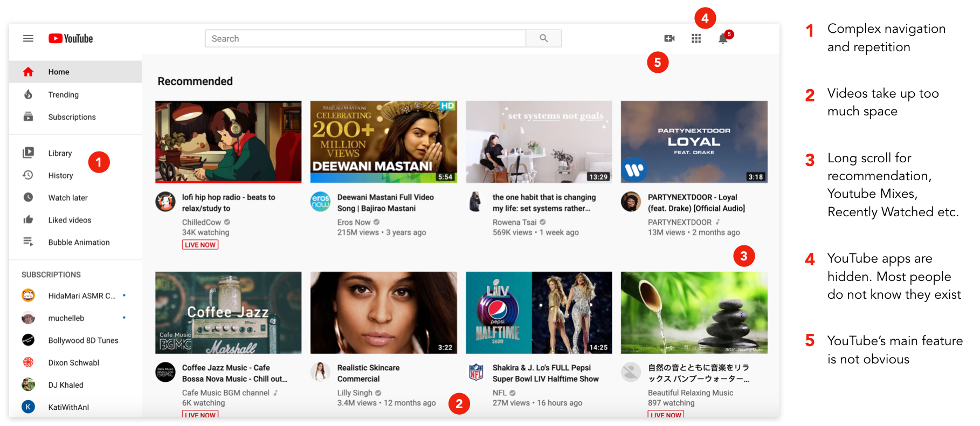Click the Eros Now channel name

pos(354,222)
